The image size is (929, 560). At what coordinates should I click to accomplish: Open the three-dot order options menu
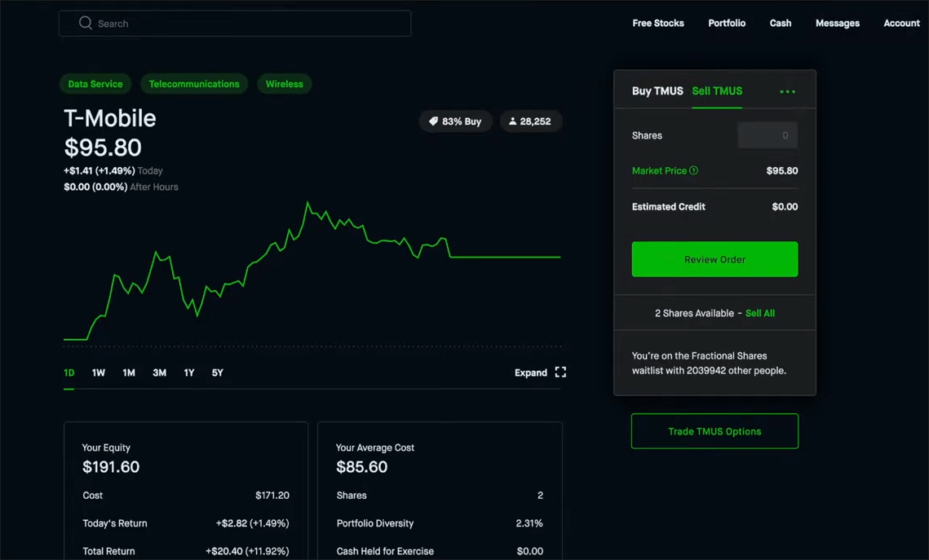(x=787, y=92)
